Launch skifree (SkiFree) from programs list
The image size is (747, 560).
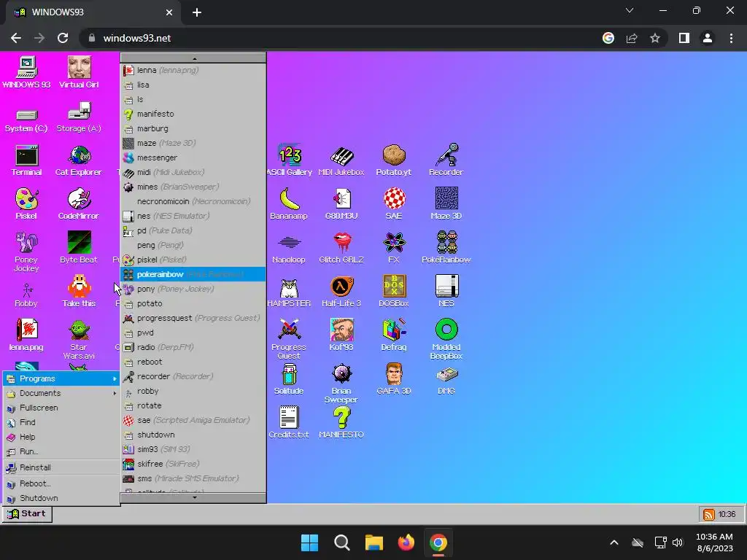point(193,464)
